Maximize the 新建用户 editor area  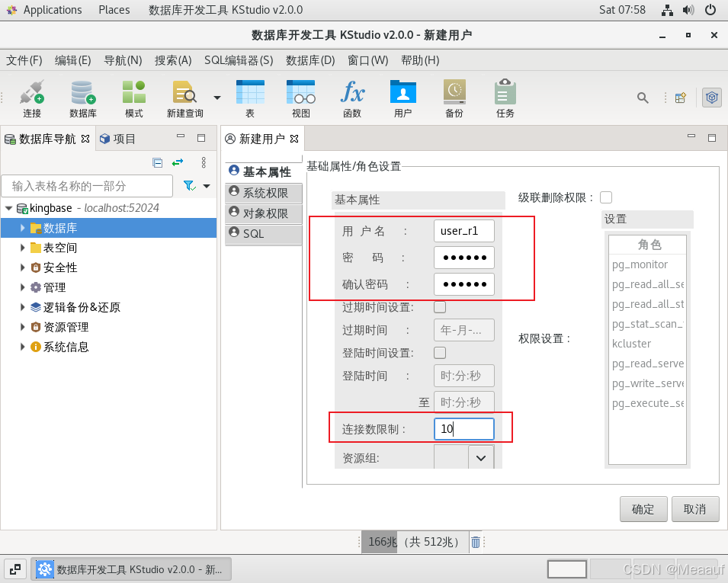[x=712, y=138]
